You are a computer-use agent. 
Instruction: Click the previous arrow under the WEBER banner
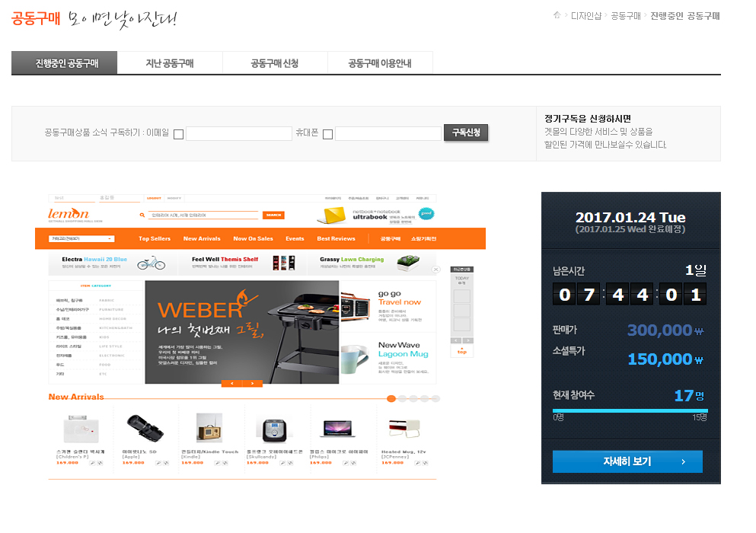tap(231, 384)
